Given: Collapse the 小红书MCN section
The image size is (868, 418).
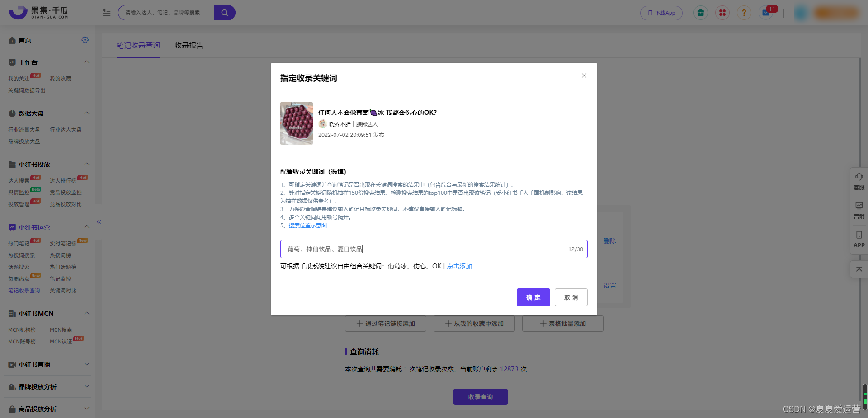Looking at the screenshot, I should click(x=87, y=313).
